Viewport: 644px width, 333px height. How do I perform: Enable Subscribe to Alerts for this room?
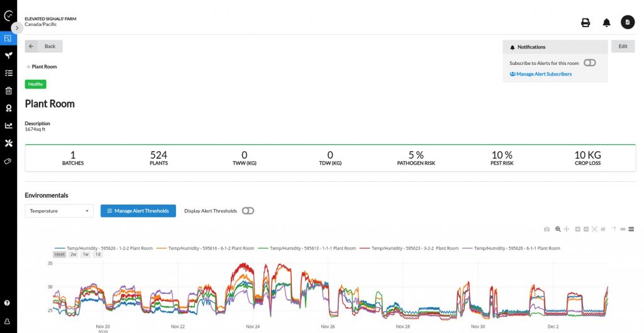click(589, 63)
